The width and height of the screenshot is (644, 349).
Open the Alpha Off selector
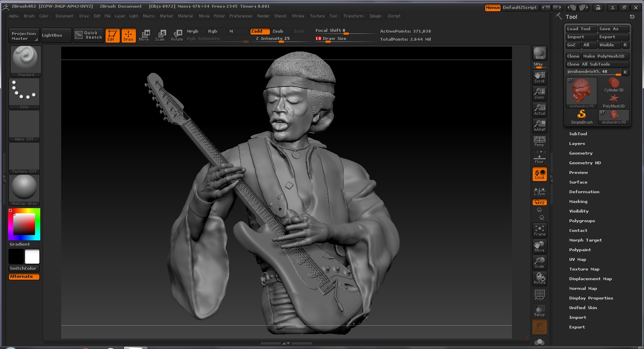click(x=24, y=126)
